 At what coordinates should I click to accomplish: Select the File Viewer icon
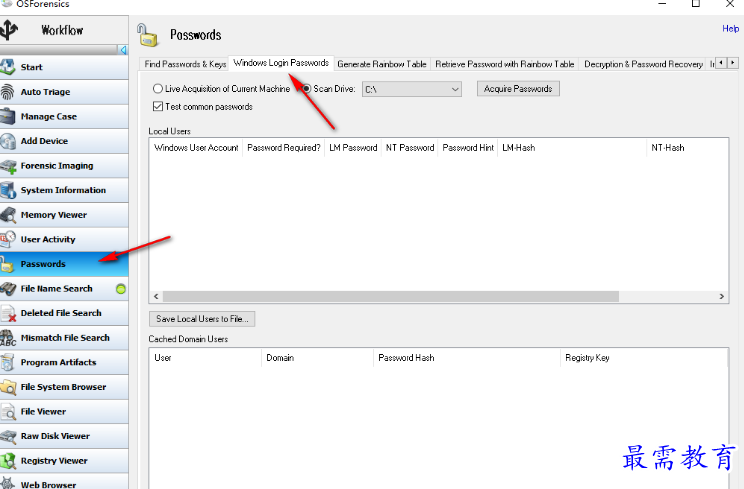tap(8, 412)
